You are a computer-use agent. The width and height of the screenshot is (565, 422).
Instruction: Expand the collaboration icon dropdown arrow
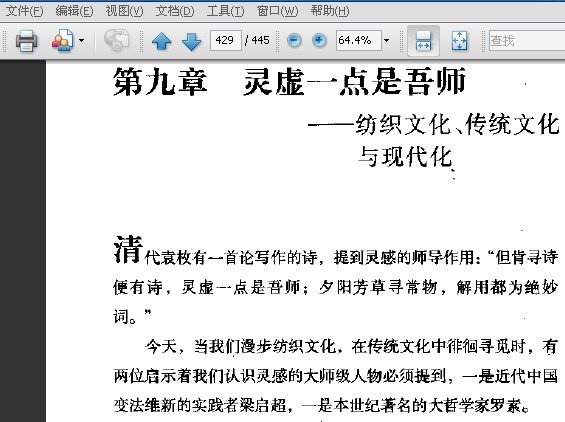pos(81,40)
